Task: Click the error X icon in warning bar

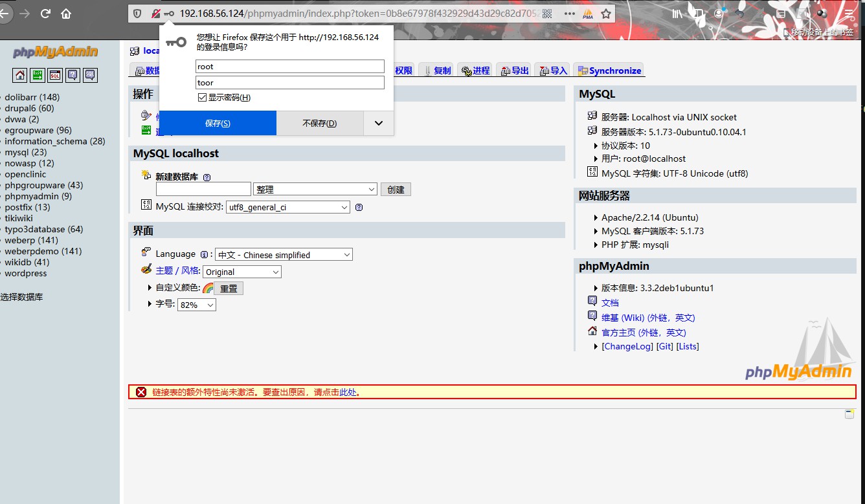Action: (141, 391)
